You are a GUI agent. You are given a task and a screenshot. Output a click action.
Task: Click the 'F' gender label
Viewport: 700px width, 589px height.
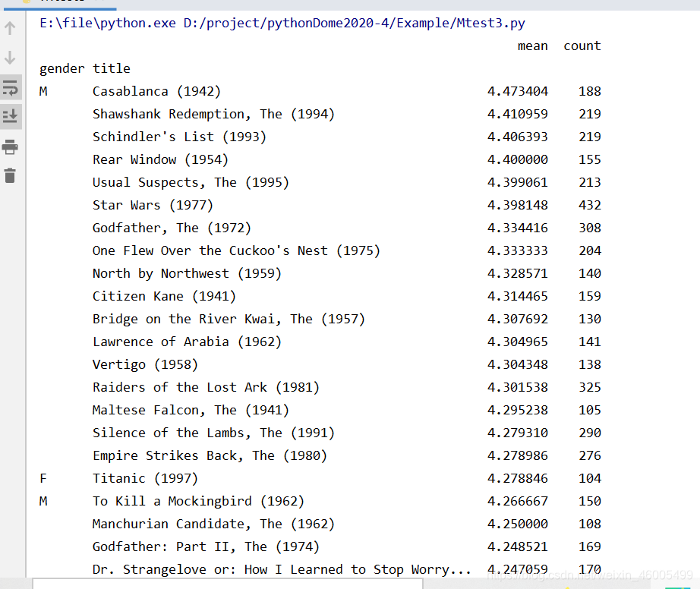43,478
